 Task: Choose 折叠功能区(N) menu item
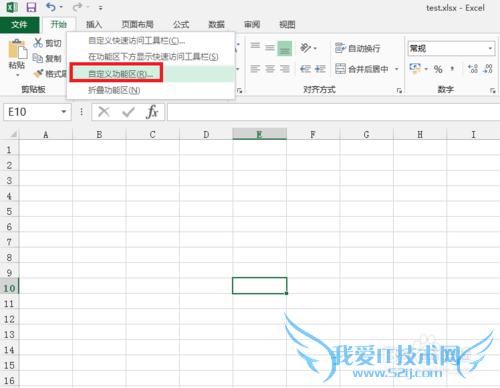[151, 90]
